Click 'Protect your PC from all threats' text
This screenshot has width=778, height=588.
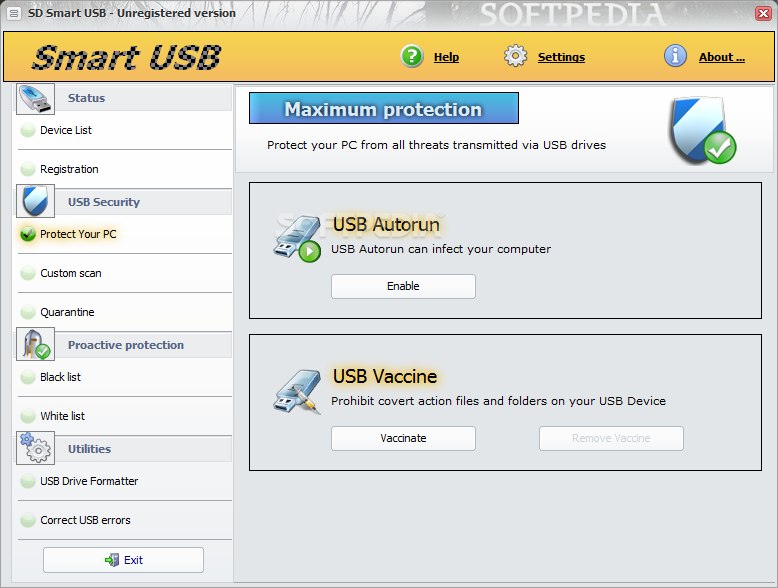click(436, 145)
